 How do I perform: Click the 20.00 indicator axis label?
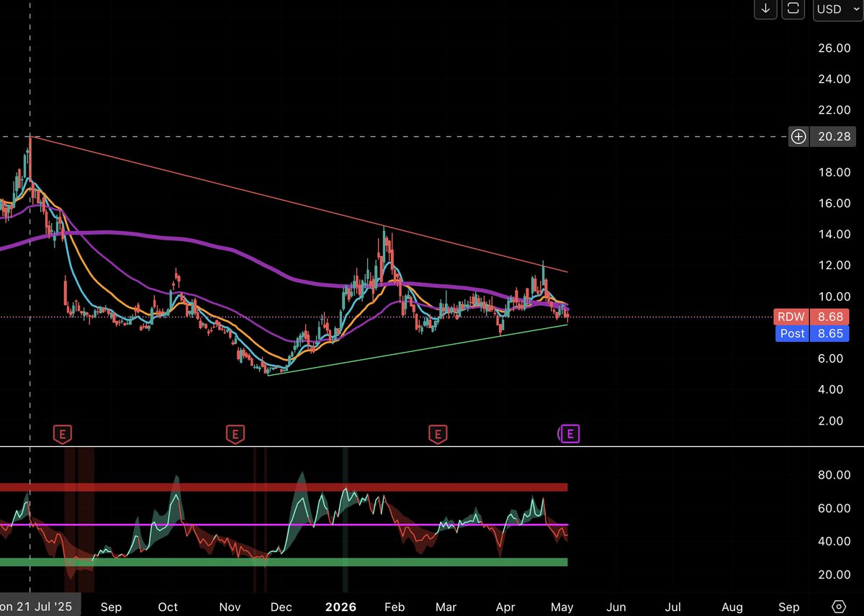pos(834,574)
